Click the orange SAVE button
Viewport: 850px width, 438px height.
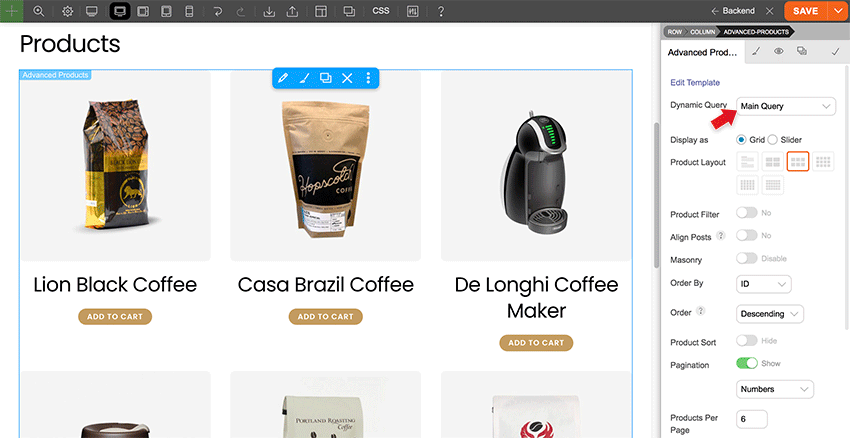point(806,11)
